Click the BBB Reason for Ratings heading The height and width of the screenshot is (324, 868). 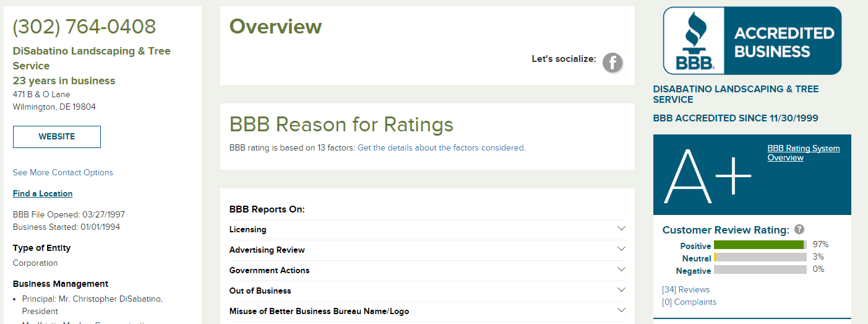click(x=342, y=125)
